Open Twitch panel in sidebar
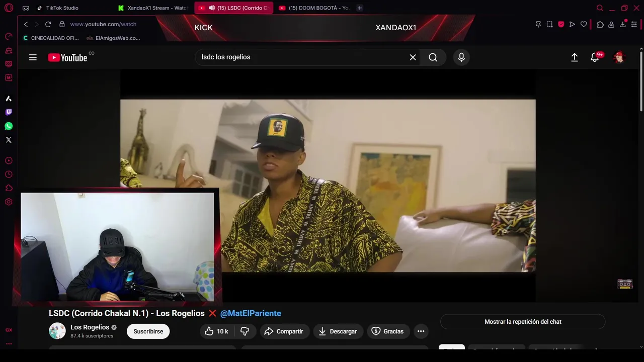Screen dimensions: 644x362 click(x=9, y=112)
